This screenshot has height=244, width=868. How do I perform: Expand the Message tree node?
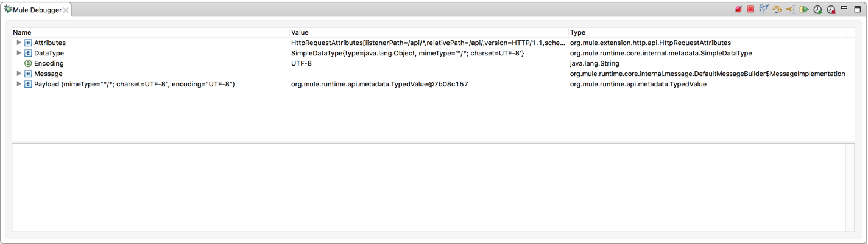click(19, 74)
